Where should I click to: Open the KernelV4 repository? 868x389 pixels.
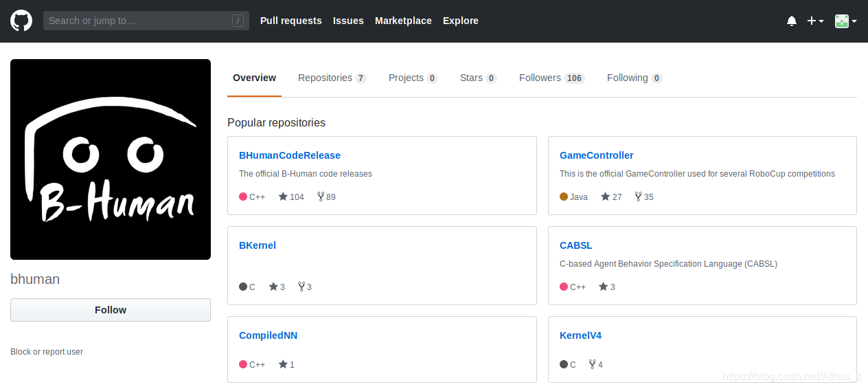581,335
